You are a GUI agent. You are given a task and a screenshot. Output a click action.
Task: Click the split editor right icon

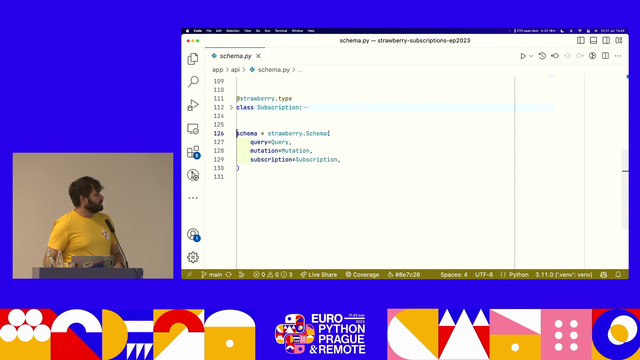pos(605,56)
